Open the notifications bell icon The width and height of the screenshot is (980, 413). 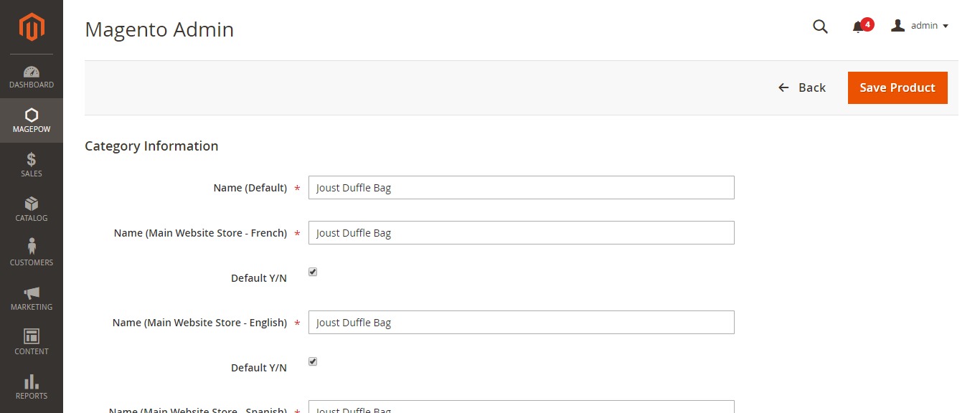858,27
